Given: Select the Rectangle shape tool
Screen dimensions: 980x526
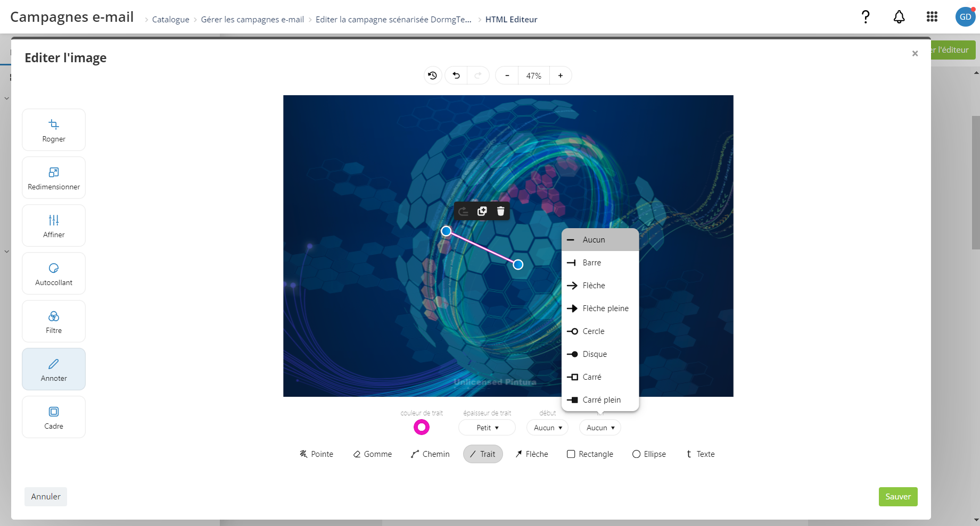Looking at the screenshot, I should [590, 454].
